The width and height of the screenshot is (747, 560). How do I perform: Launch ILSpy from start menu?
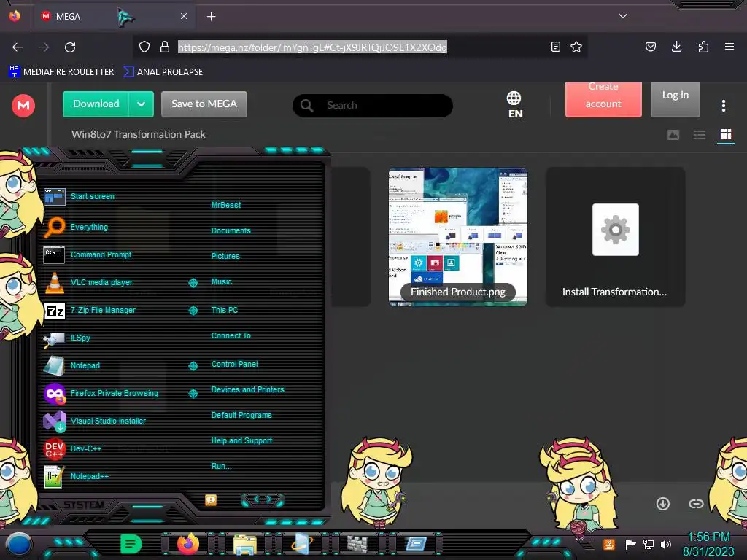click(66, 338)
